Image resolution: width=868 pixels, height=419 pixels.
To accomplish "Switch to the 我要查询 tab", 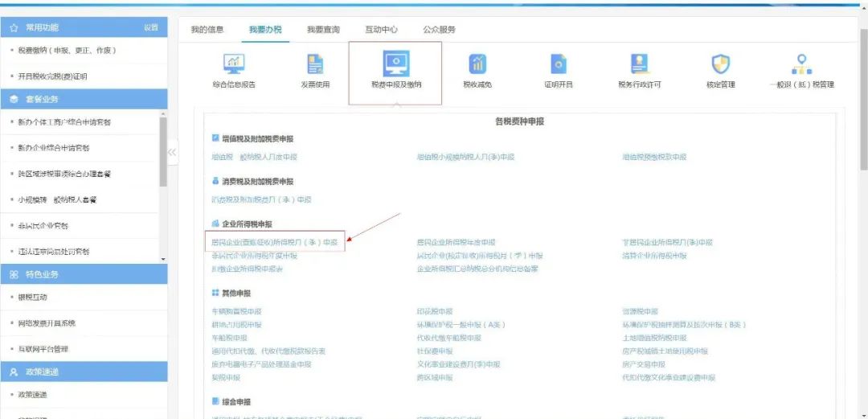I will tap(323, 30).
